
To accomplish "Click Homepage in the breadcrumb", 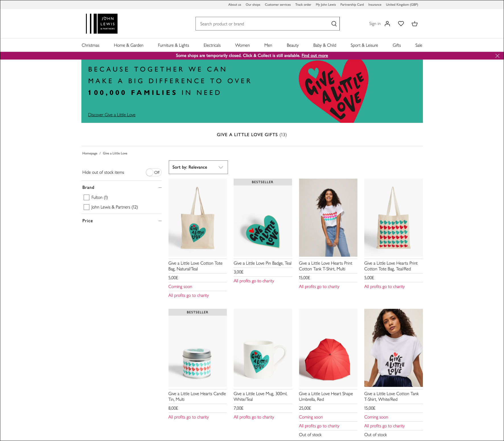I will click(x=90, y=153).
